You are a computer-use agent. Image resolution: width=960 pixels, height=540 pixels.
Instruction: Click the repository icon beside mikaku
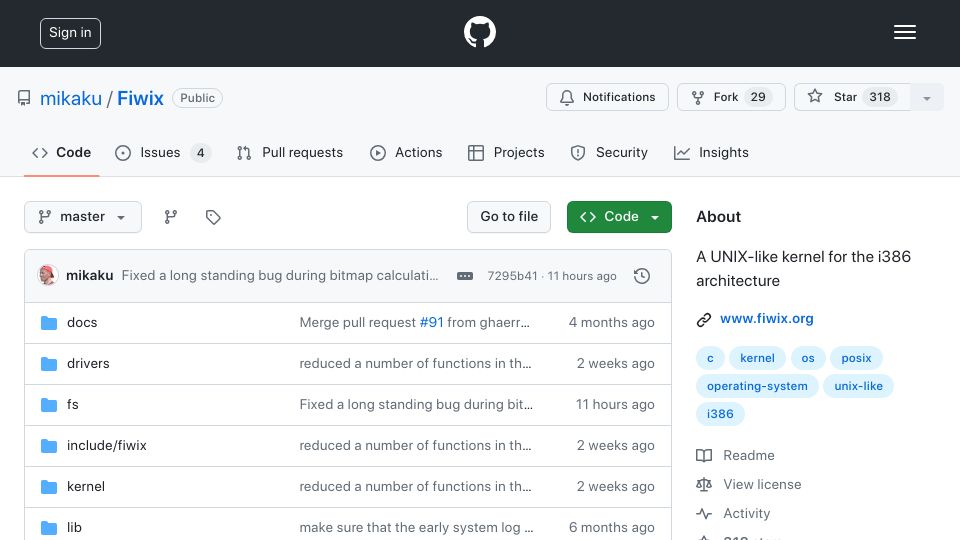pos(24,98)
